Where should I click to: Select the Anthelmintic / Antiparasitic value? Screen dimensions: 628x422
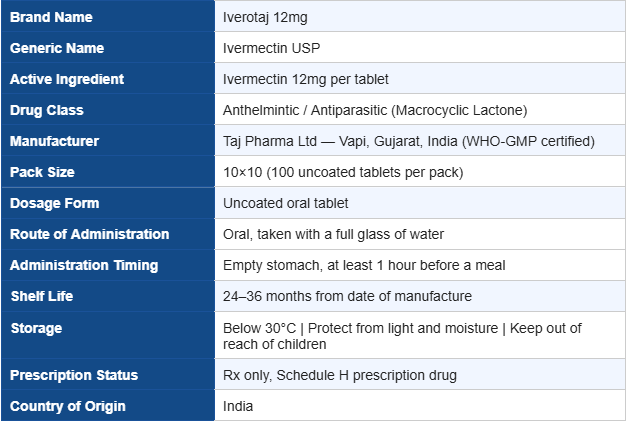point(375,110)
